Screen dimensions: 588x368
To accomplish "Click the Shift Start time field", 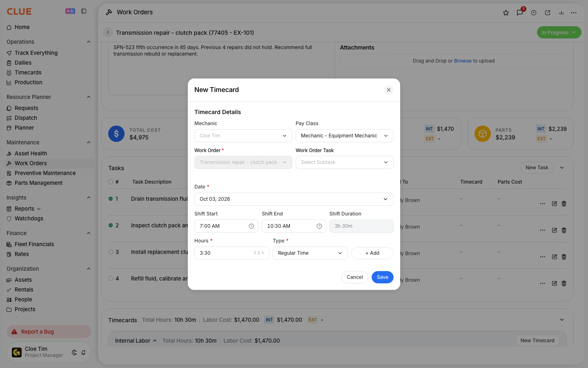I will pos(226,226).
